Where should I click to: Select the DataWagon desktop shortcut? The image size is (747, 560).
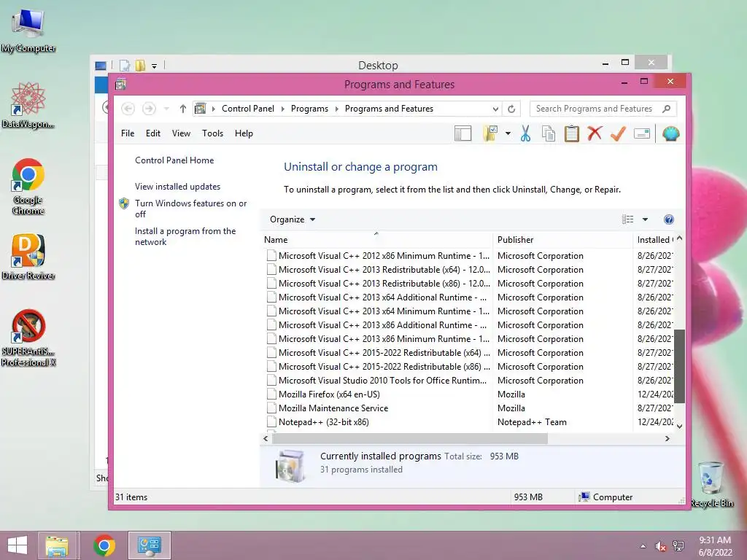tap(28, 105)
